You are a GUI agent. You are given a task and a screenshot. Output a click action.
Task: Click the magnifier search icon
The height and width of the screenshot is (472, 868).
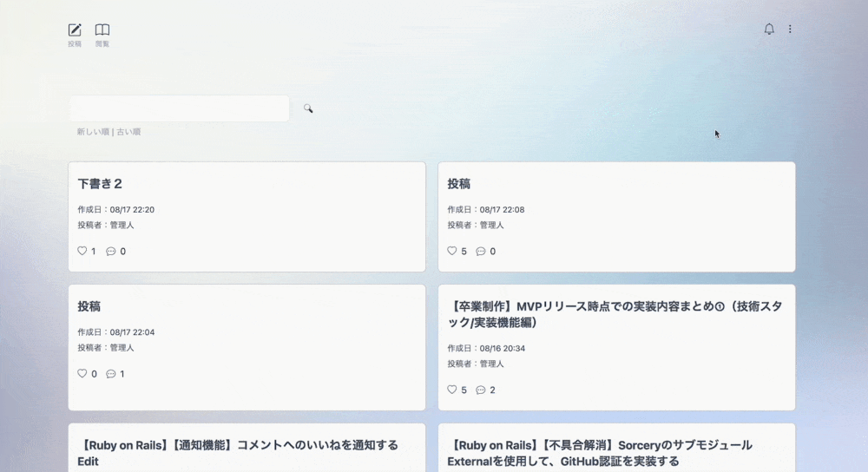(x=308, y=108)
